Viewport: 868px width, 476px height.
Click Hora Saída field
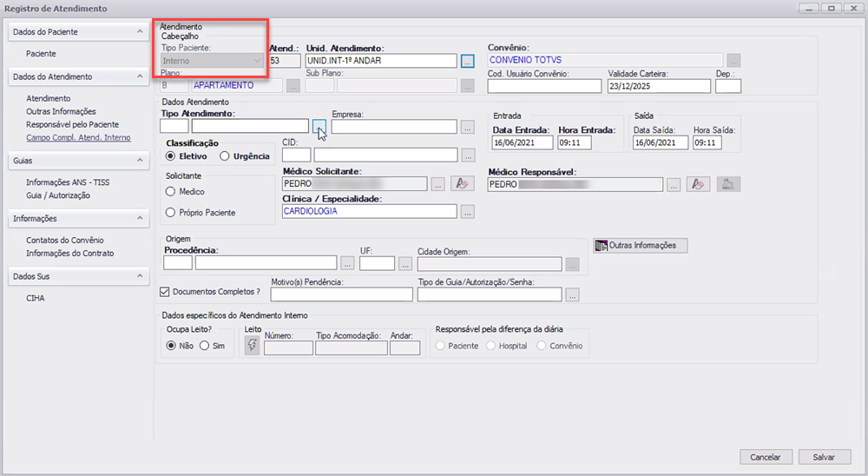[x=707, y=143]
